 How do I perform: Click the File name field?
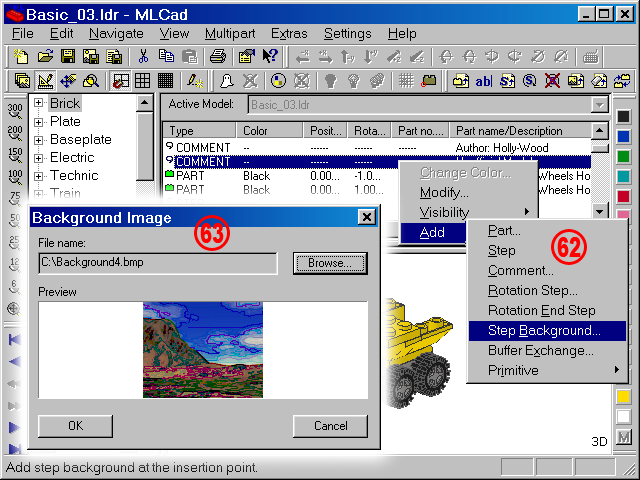158,263
